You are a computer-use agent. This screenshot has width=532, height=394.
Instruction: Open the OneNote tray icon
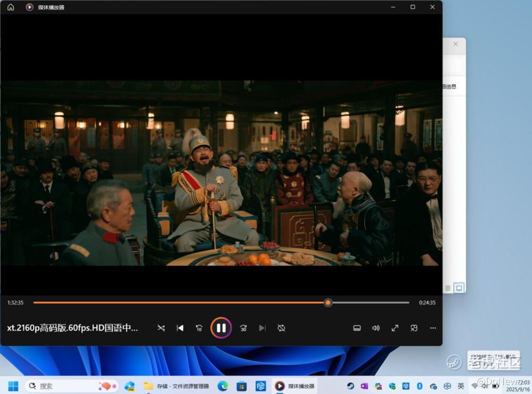point(364,386)
